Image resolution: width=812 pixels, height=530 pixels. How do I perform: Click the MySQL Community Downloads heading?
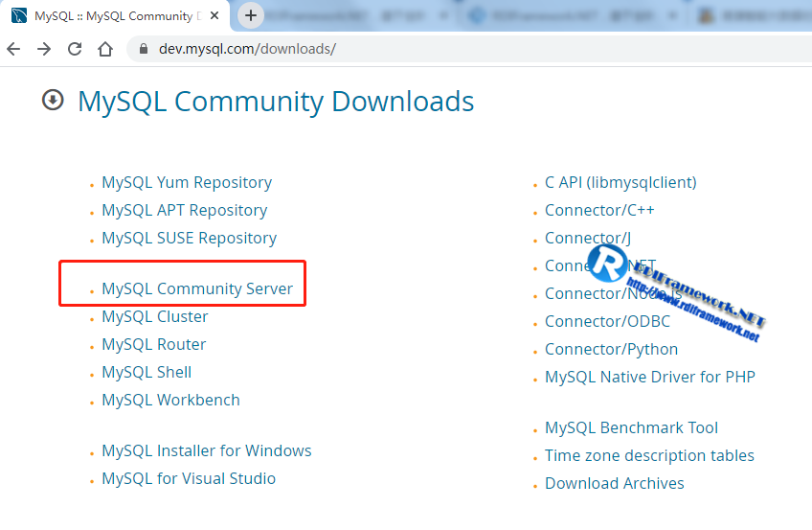(276, 102)
